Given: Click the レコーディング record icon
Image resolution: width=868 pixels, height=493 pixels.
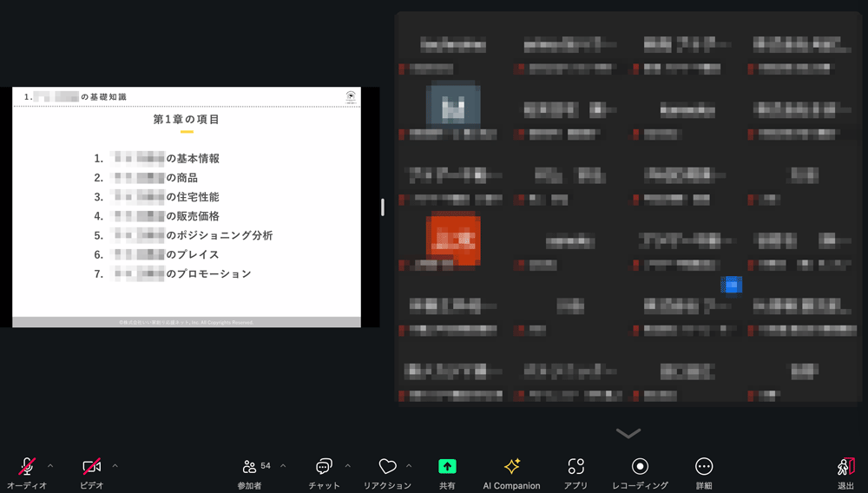Looking at the screenshot, I should [x=640, y=467].
